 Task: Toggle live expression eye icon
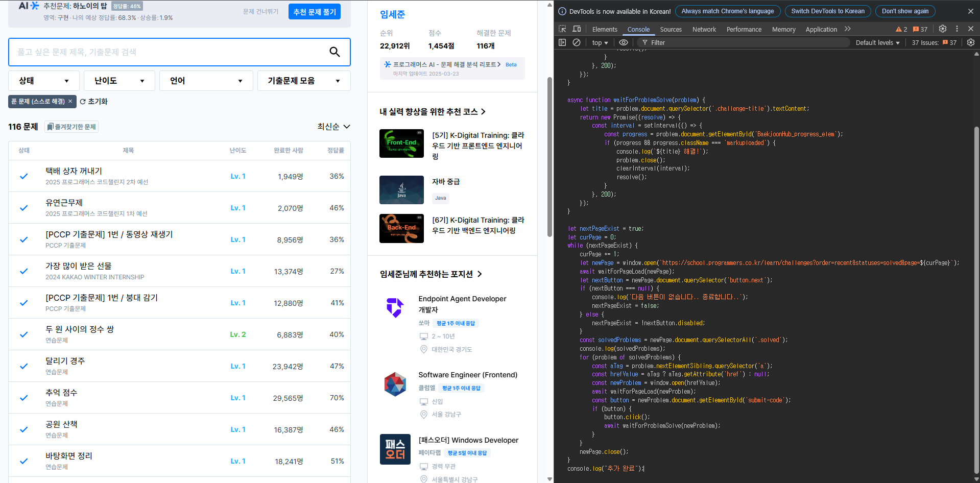[x=624, y=42]
